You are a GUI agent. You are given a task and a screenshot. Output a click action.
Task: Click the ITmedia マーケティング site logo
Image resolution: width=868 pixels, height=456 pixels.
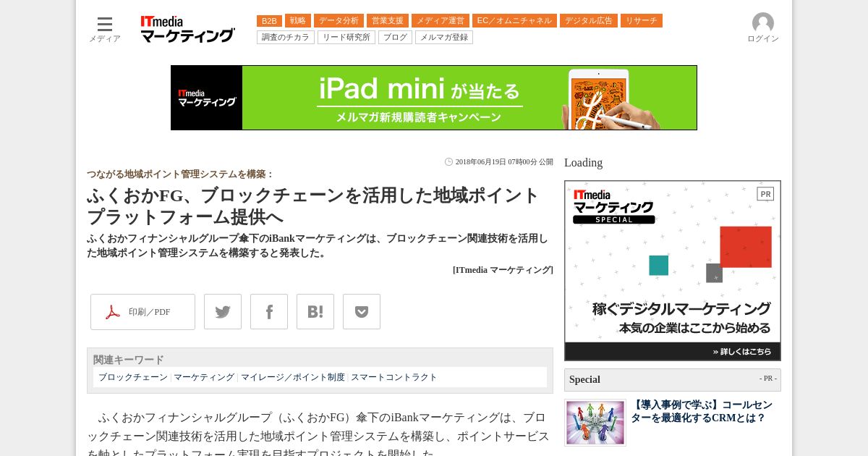tap(187, 30)
